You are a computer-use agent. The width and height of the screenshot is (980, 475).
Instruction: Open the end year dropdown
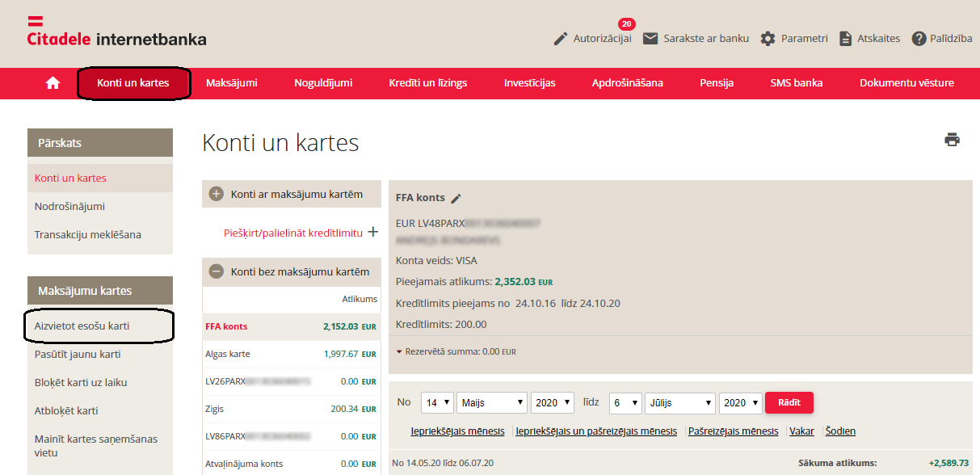[x=741, y=403]
